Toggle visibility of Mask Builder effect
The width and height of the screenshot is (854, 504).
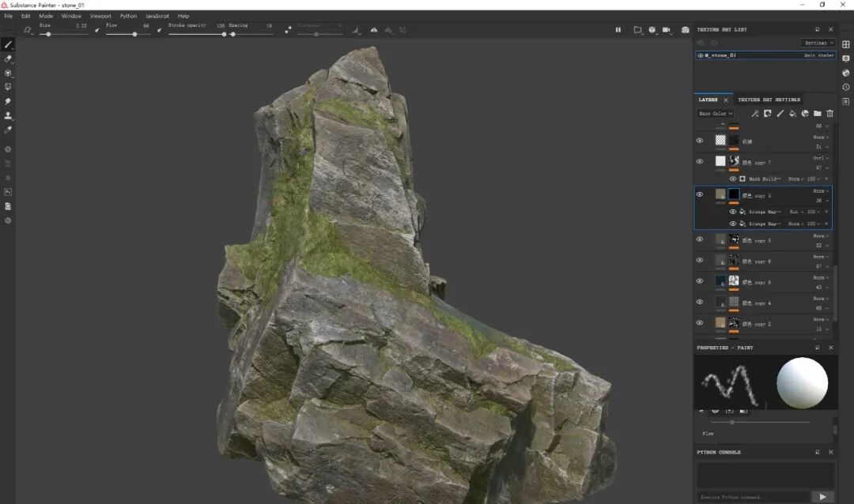pyautogui.click(x=732, y=179)
